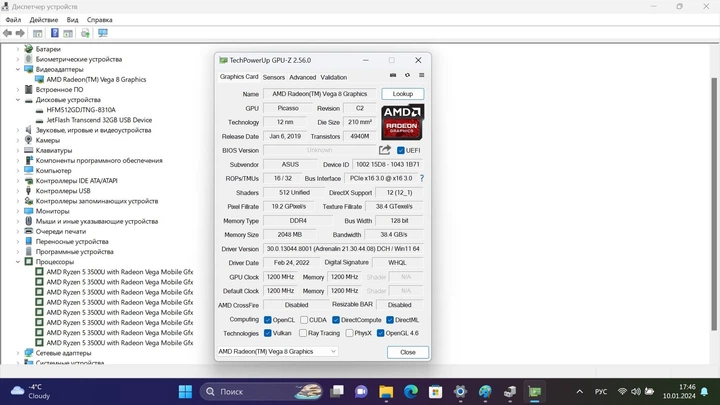Screen dimensions: 720x405
Task: Collapse the Видеоадаптеры tree node
Action: click(x=18, y=69)
